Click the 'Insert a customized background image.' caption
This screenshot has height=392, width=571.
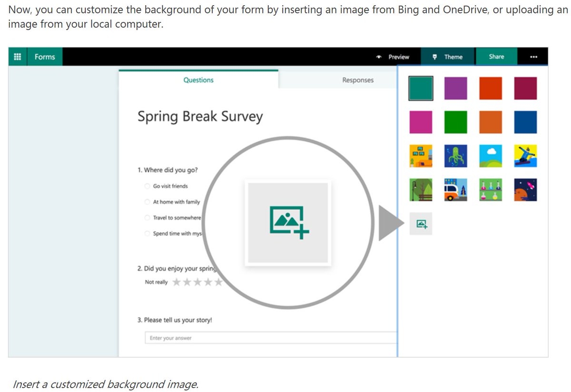105,384
